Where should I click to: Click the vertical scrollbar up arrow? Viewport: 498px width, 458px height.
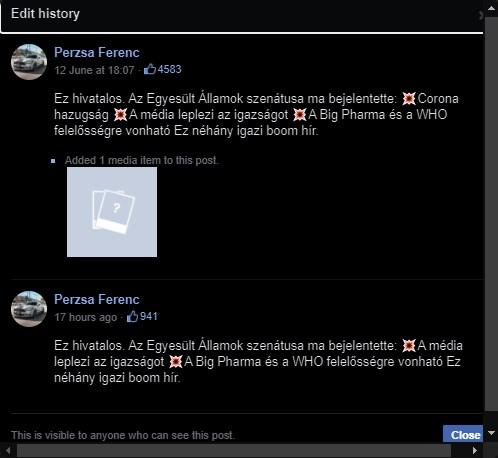(491, 8)
